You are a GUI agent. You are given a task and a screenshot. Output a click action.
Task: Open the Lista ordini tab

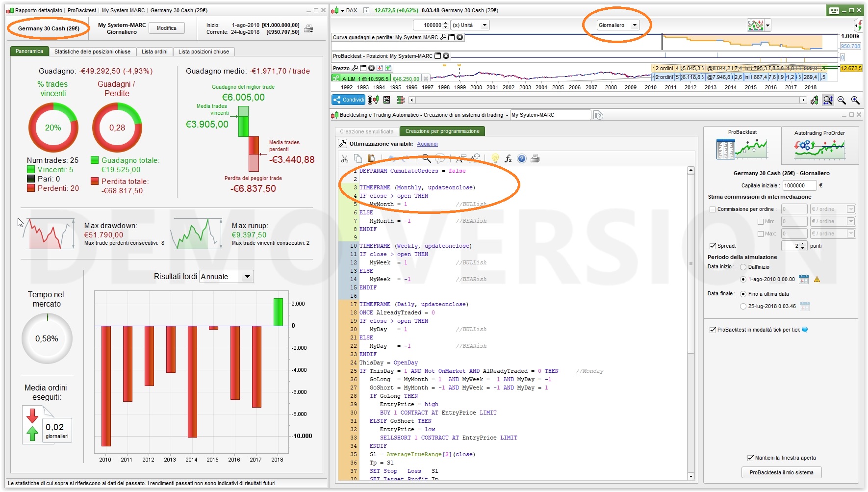pos(154,52)
